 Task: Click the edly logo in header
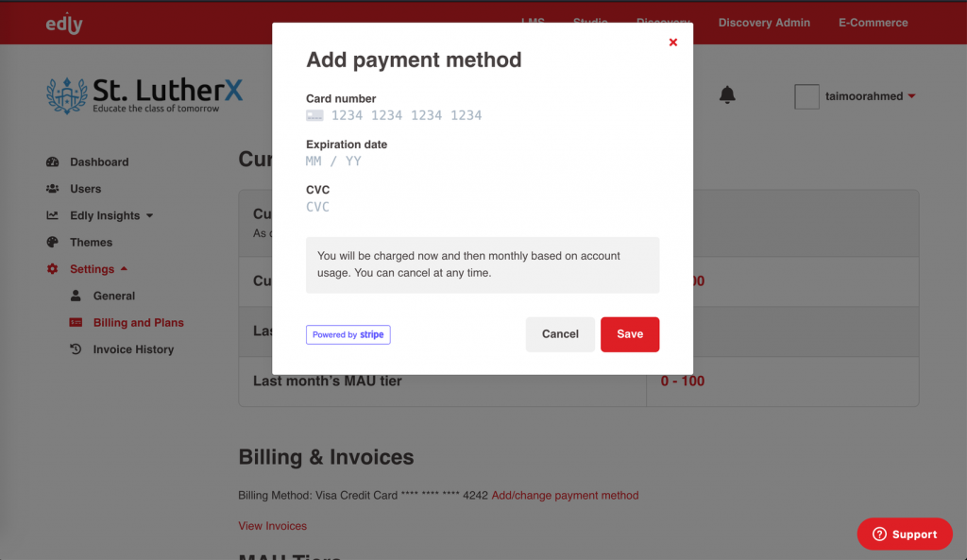[x=64, y=24]
